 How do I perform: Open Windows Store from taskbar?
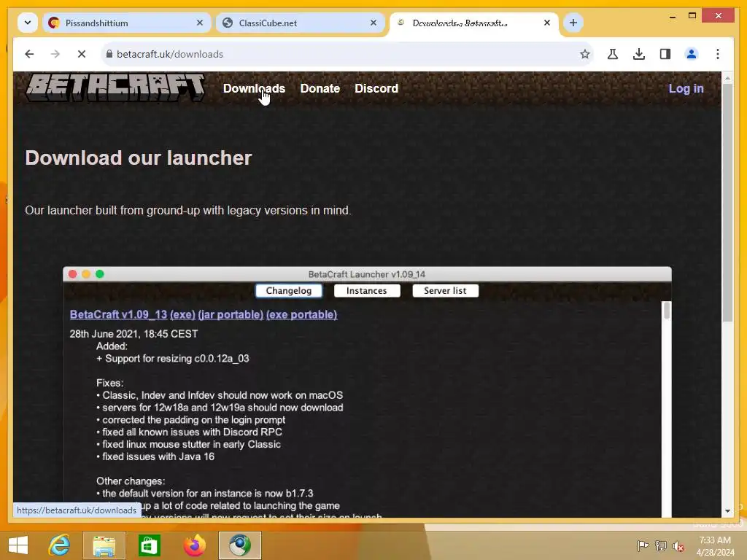(149, 545)
